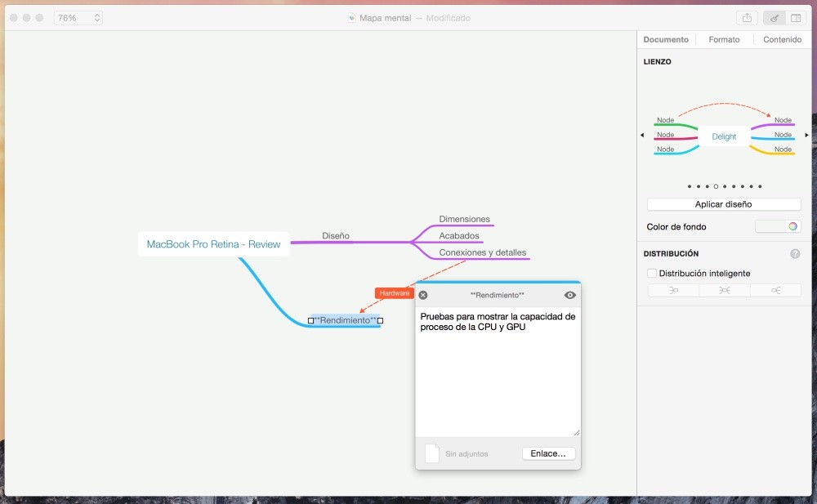
Task: Click the left arrow of the theme carousel
Action: pos(642,136)
